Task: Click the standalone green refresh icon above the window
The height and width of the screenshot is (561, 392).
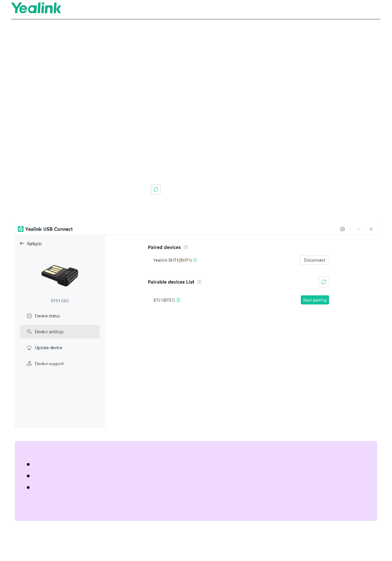Action: tap(156, 189)
